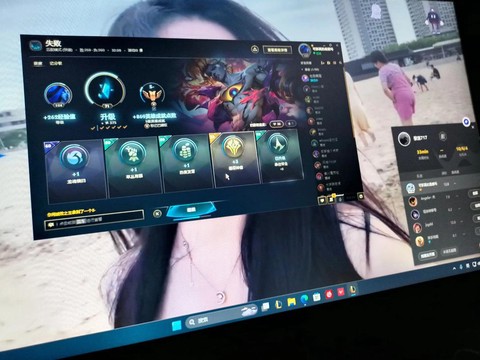480x360 pixels.
Task: Click the outlined button in the top header
Action: [x=277, y=50]
